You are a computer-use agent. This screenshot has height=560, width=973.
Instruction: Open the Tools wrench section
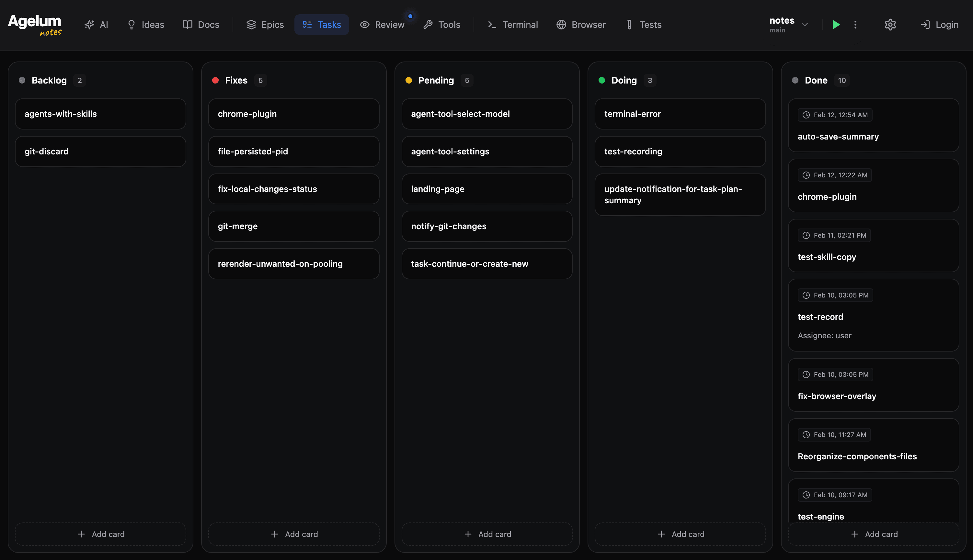442,24
